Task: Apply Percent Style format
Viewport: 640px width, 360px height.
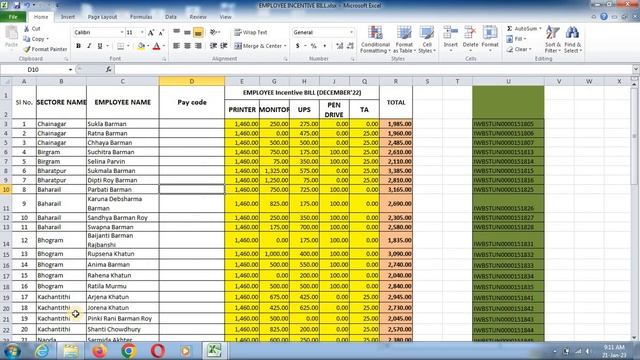Action: click(313, 46)
